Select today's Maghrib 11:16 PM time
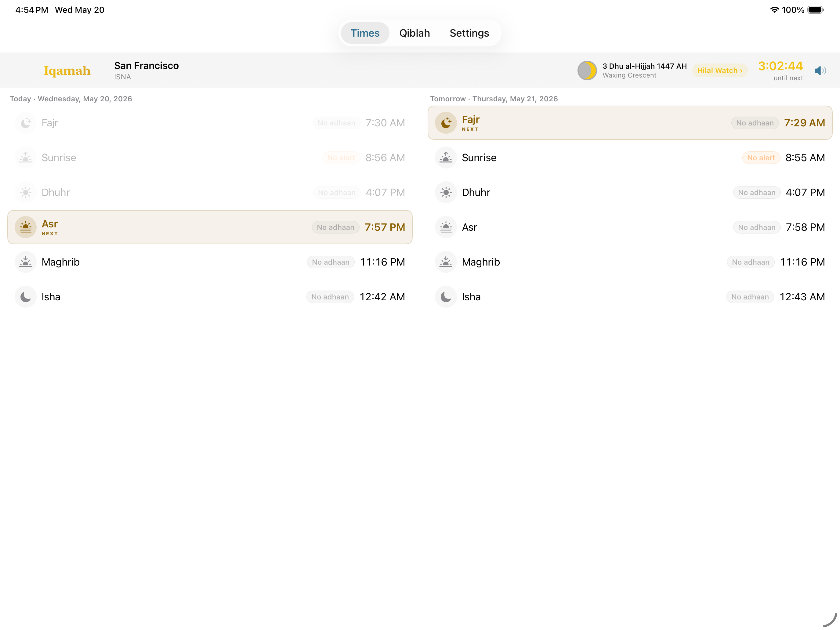The image size is (840, 630). pos(382,262)
